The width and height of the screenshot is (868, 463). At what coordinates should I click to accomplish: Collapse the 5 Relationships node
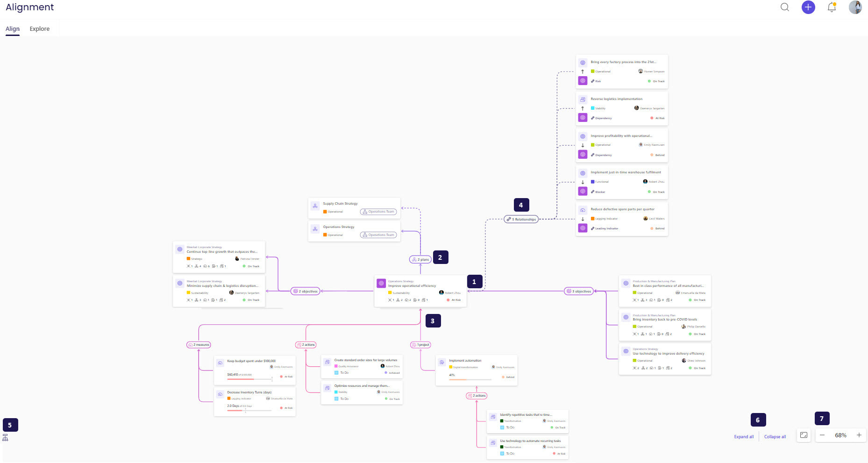click(521, 219)
